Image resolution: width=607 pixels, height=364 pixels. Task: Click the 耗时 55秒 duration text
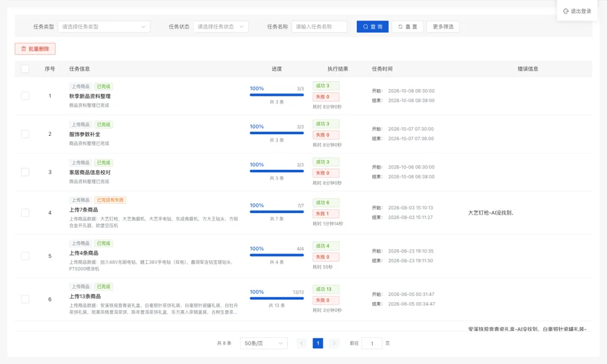[x=322, y=267]
